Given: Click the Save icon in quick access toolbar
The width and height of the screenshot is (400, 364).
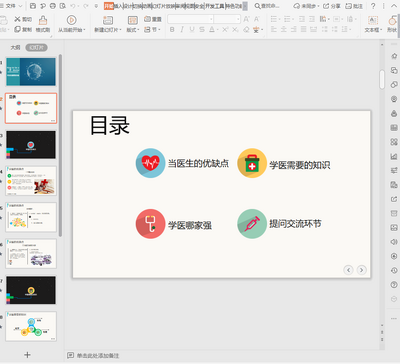Looking at the screenshot, I should pyautogui.click(x=33, y=6).
